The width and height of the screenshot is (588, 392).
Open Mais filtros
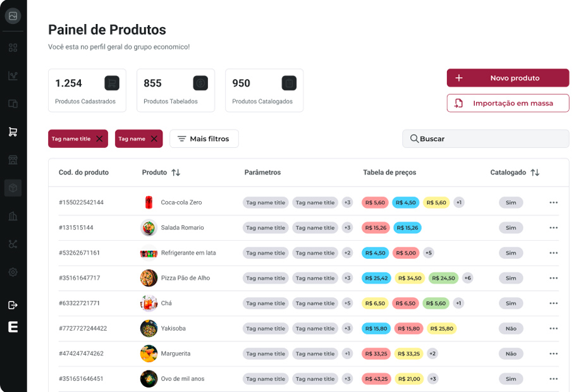204,139
